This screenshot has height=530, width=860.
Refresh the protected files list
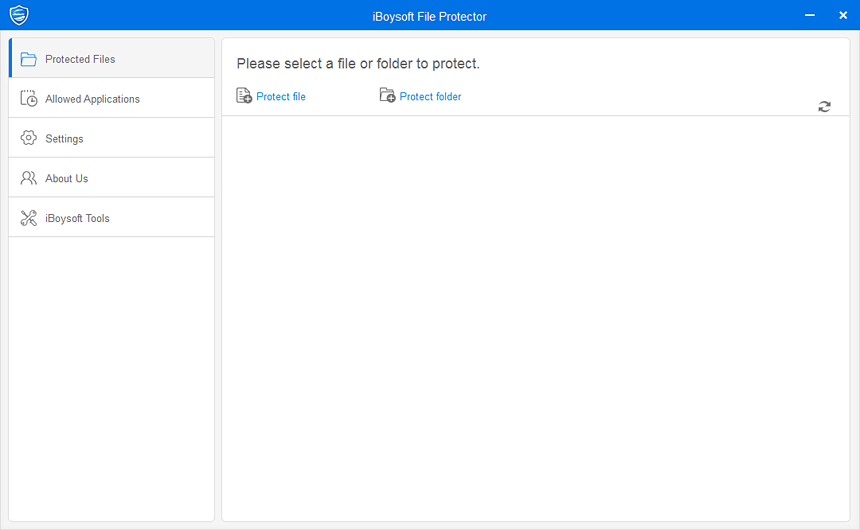[824, 106]
